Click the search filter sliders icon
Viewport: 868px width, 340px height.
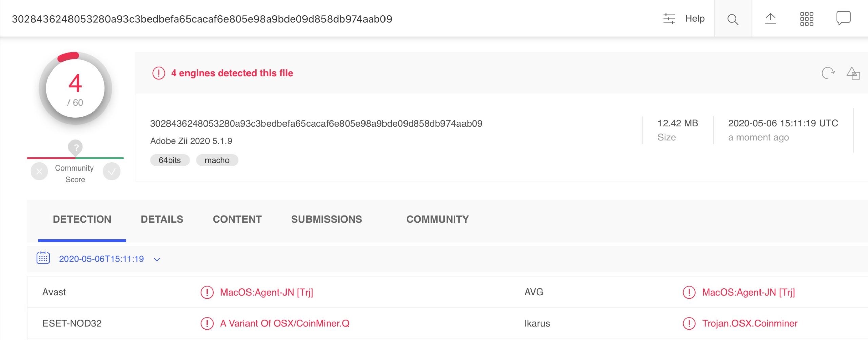(669, 19)
